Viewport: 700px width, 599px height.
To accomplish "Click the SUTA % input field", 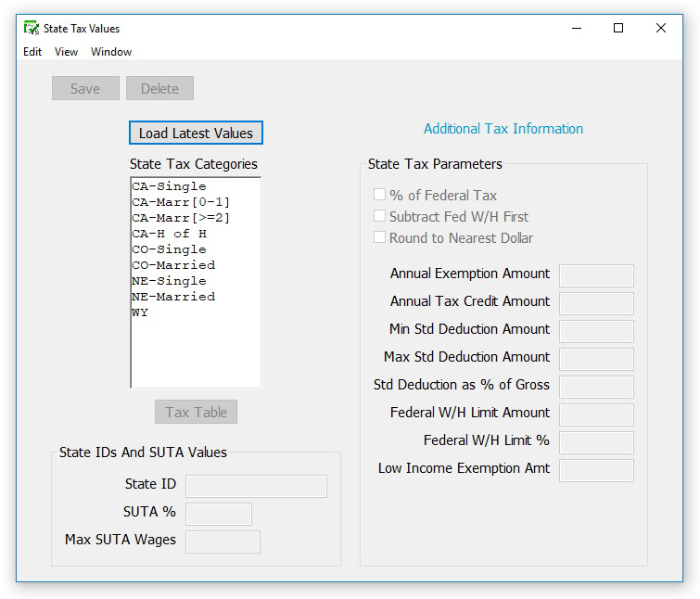I will click(x=219, y=514).
